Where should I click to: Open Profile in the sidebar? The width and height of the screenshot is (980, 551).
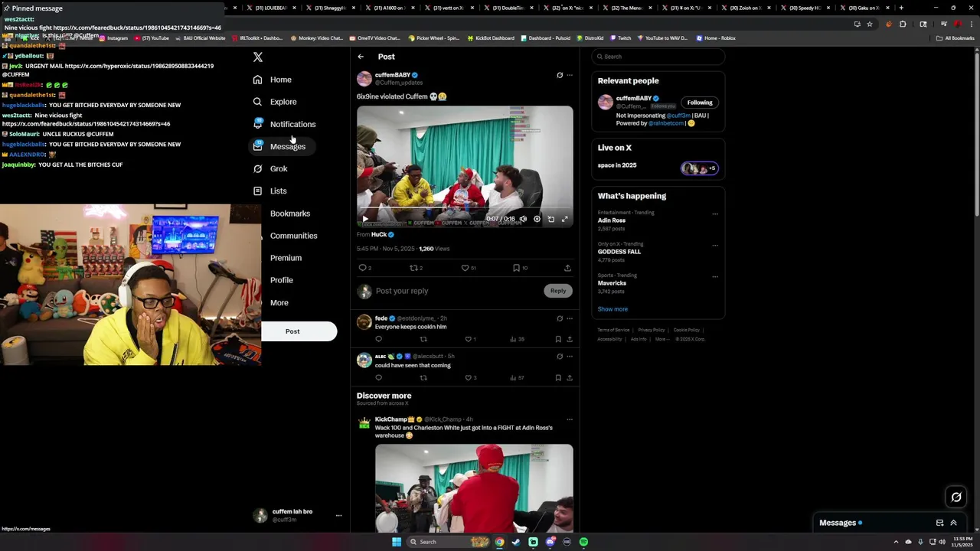[282, 280]
